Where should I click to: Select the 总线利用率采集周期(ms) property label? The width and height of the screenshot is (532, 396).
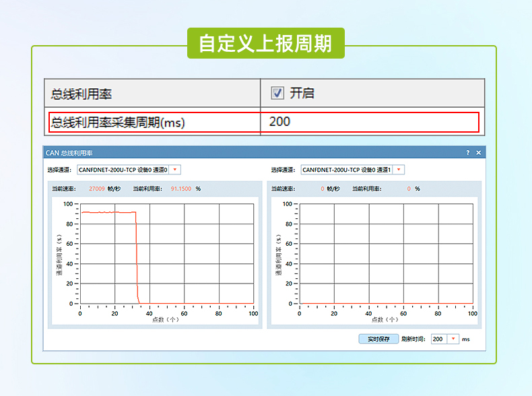(x=119, y=122)
